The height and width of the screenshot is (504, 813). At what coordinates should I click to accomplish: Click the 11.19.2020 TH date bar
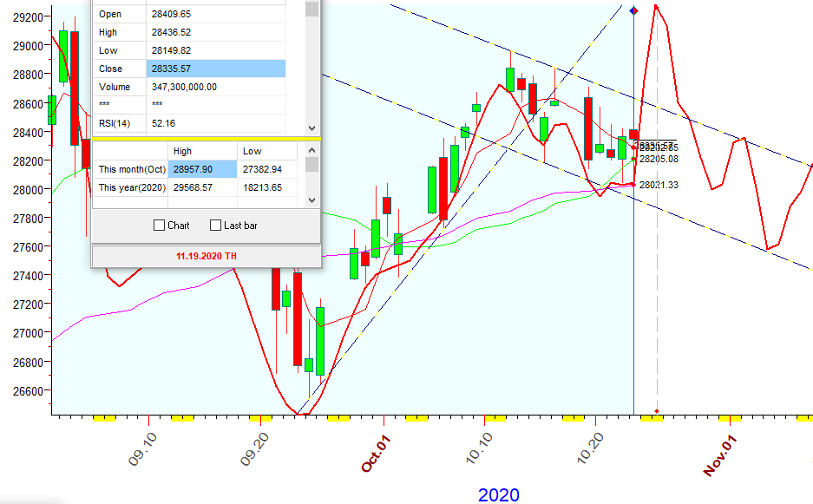(206, 257)
